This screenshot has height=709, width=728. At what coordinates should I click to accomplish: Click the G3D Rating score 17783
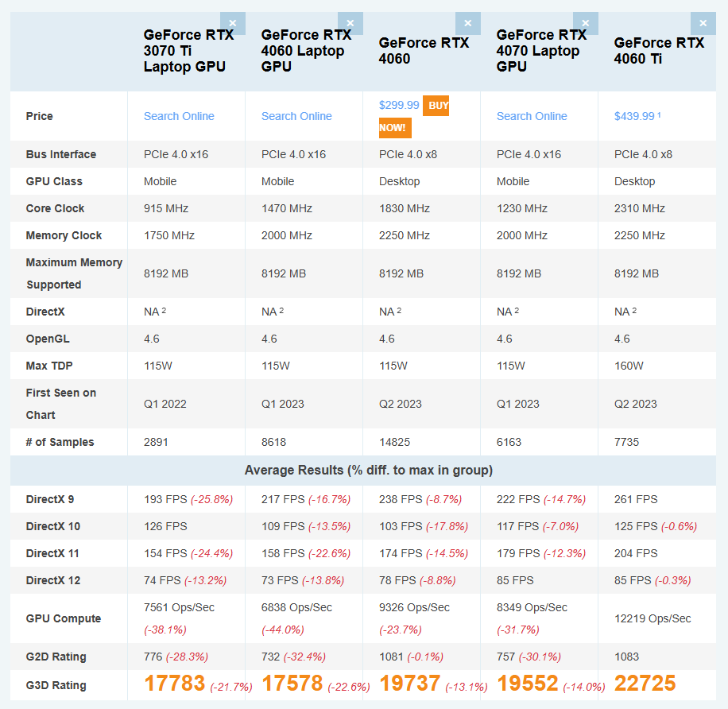pos(174,684)
